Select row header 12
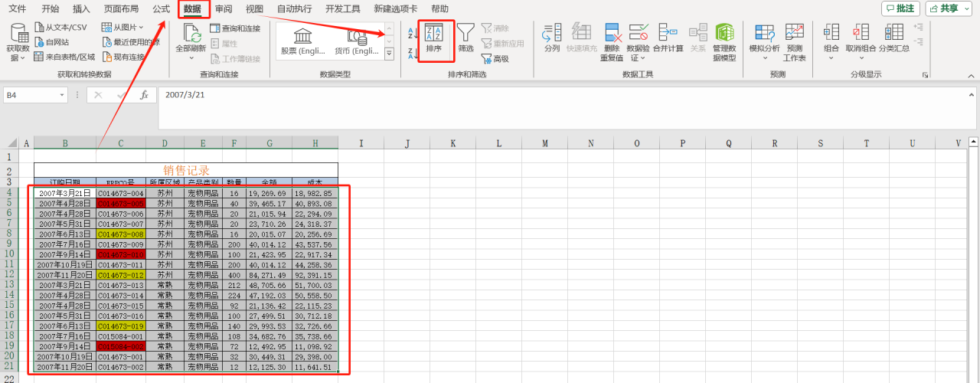 tap(10, 274)
